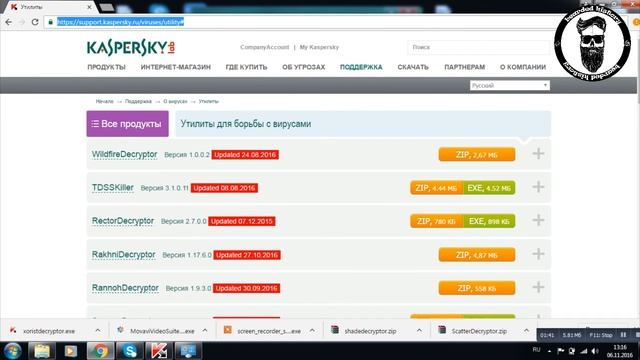This screenshot has width=640, height=360.
Task: Open Kaspersky app taskbar icon
Action: 159,351
